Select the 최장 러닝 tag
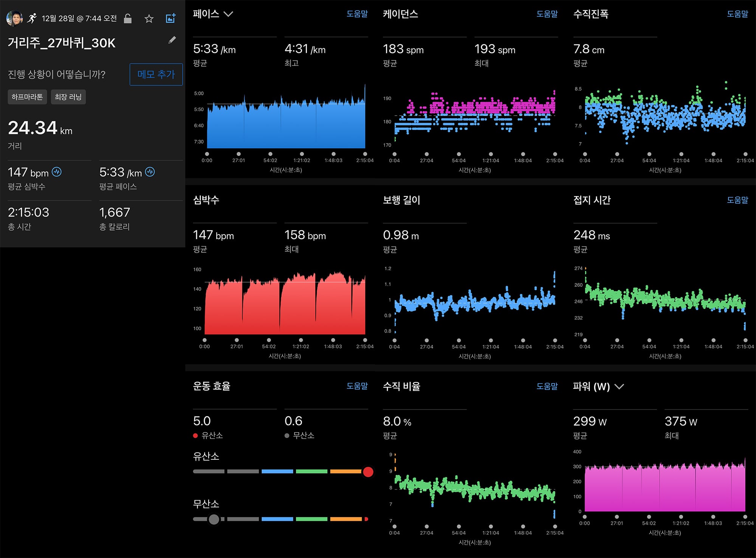The image size is (756, 558). click(x=68, y=97)
